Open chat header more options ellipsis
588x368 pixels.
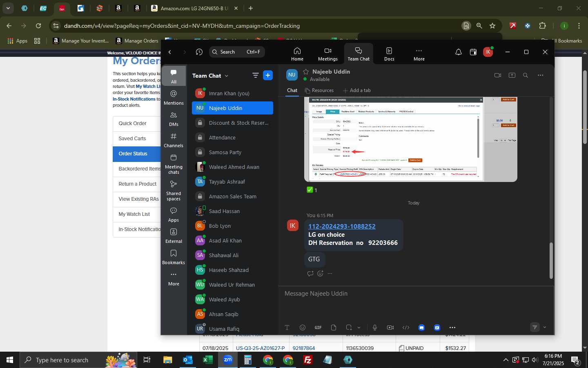coord(540,75)
